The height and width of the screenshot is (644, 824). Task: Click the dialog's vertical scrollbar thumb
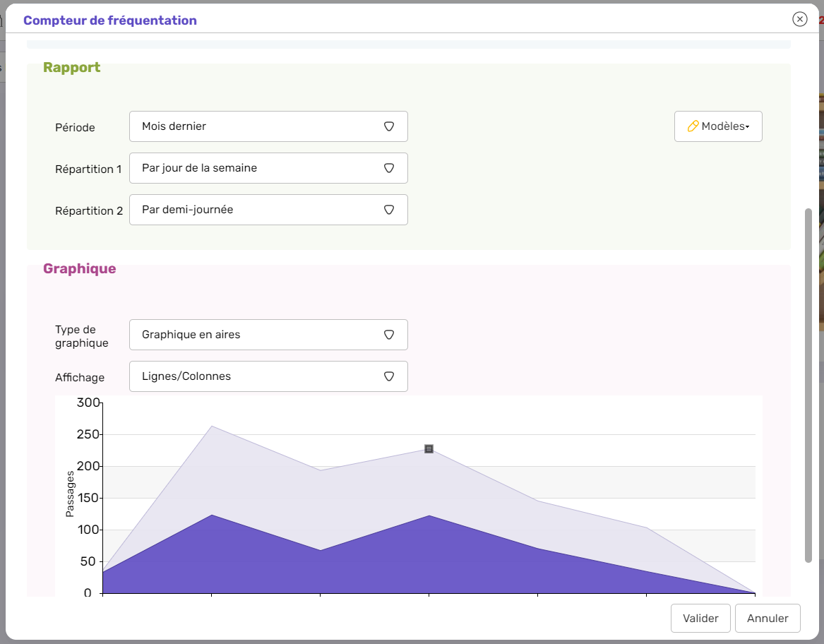tap(808, 385)
